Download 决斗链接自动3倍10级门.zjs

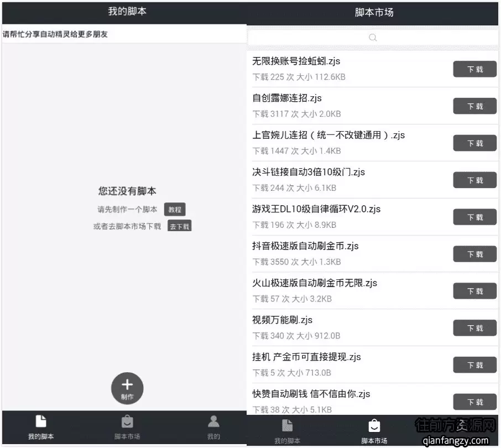pos(475,180)
